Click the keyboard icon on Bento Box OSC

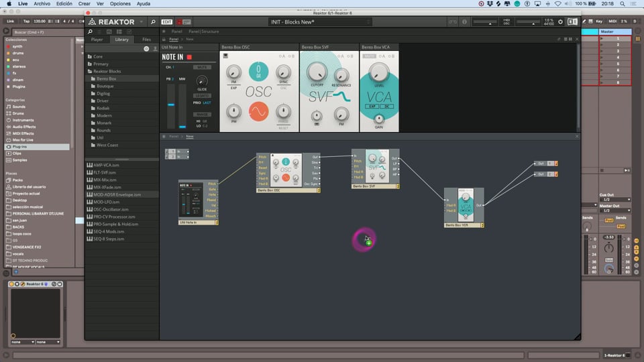click(x=225, y=56)
